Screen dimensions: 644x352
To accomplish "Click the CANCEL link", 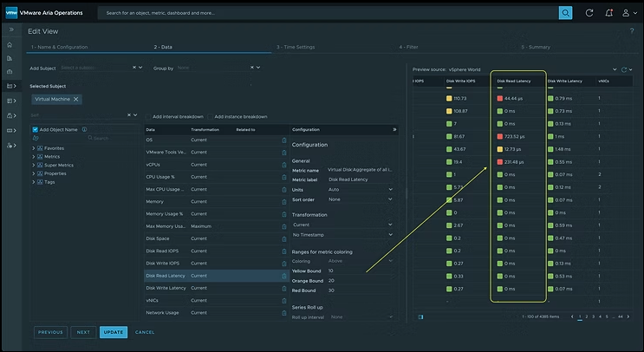I will tap(145, 332).
